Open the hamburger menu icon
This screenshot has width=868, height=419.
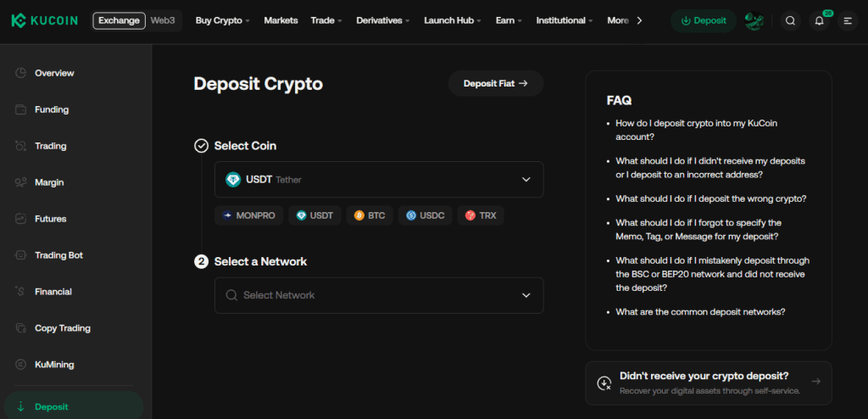point(848,21)
